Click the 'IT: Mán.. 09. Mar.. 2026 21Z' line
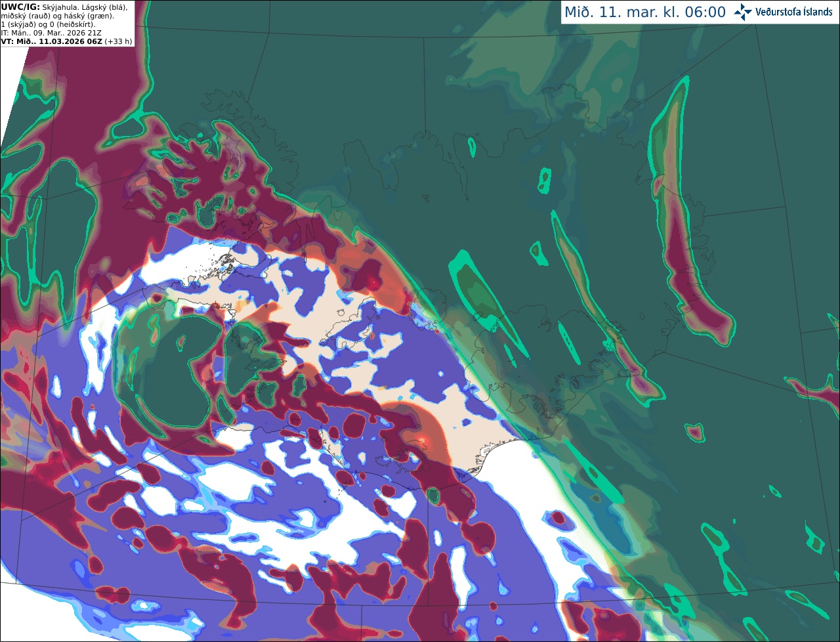The height and width of the screenshot is (642, 840). (x=51, y=33)
